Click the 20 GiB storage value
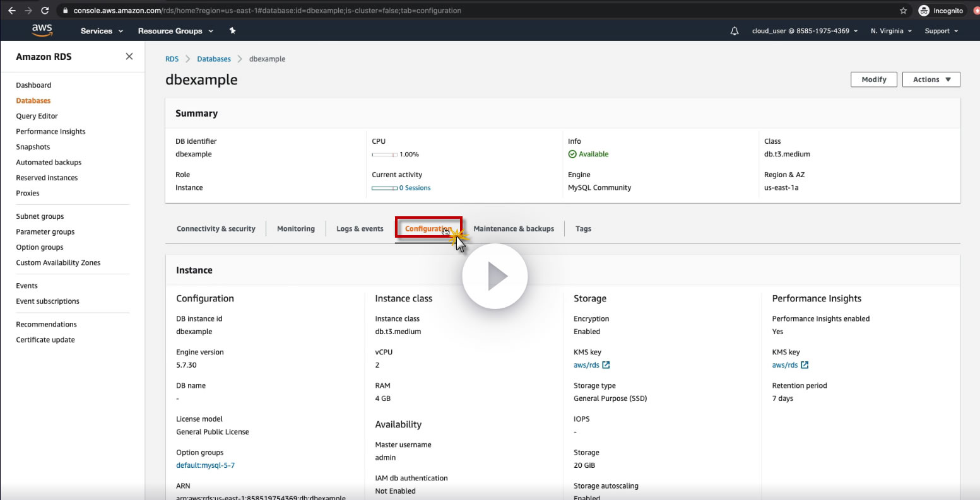This screenshot has height=500, width=980. pos(584,465)
